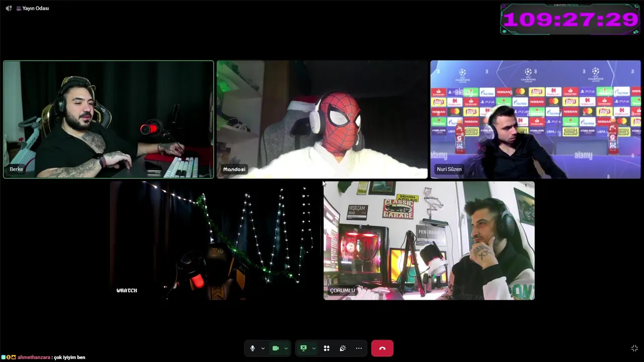
Task: Turn off the camera
Action: pyautogui.click(x=276, y=348)
